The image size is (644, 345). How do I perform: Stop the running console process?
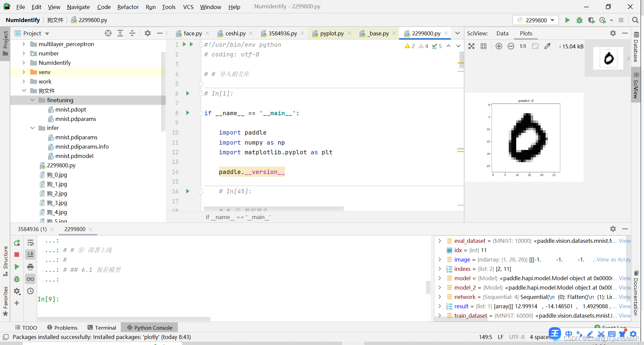coord(17,254)
